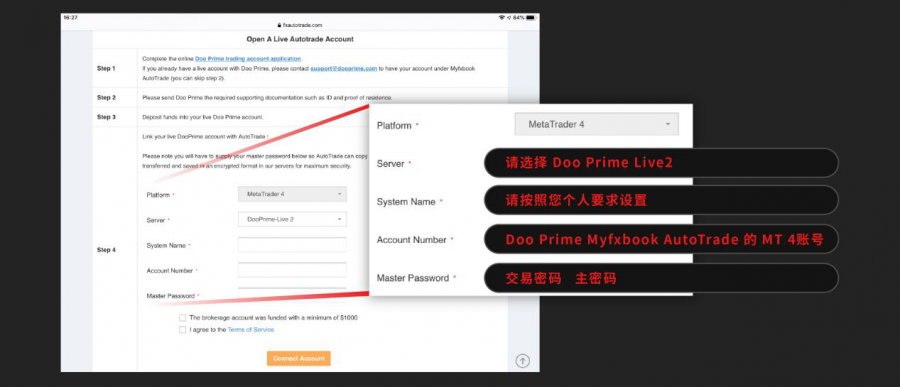Open the enlarged callout's MetaTrader 4 dropdown
This screenshot has height=387, width=900.
tap(596, 124)
